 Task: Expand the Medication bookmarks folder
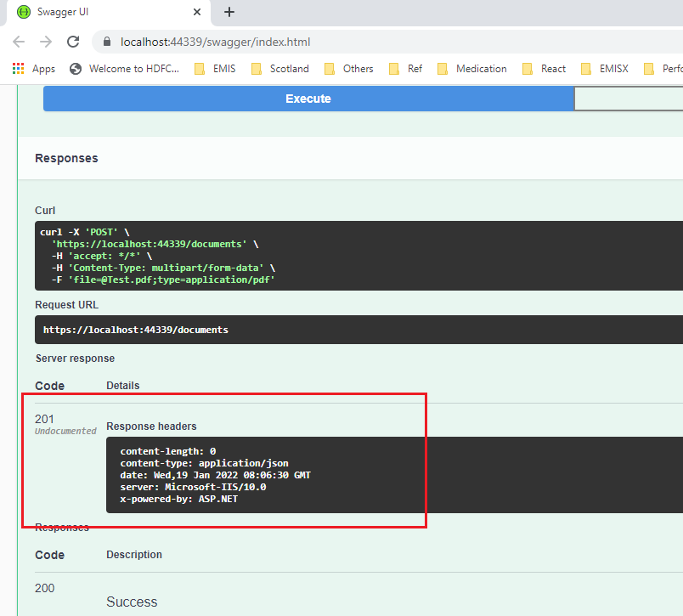pos(472,69)
